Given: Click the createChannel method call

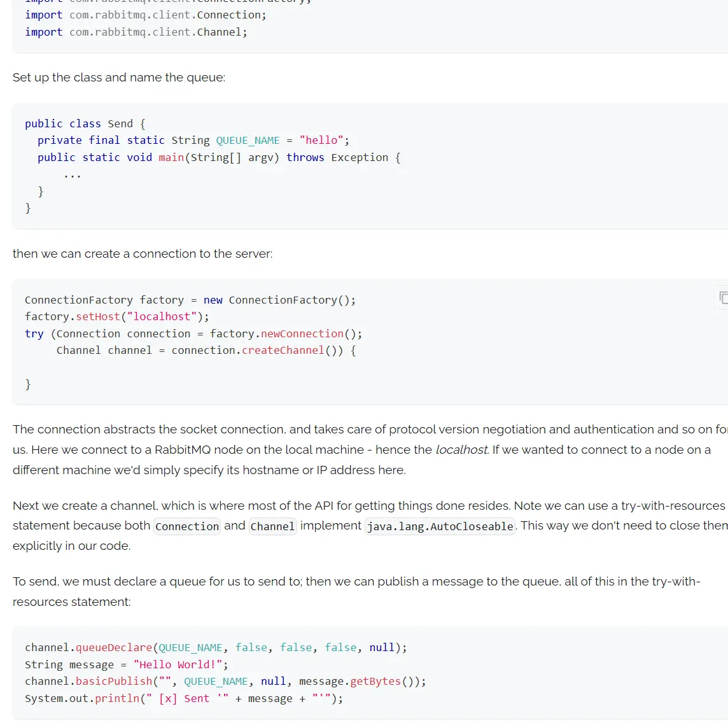Looking at the screenshot, I should click(283, 351).
